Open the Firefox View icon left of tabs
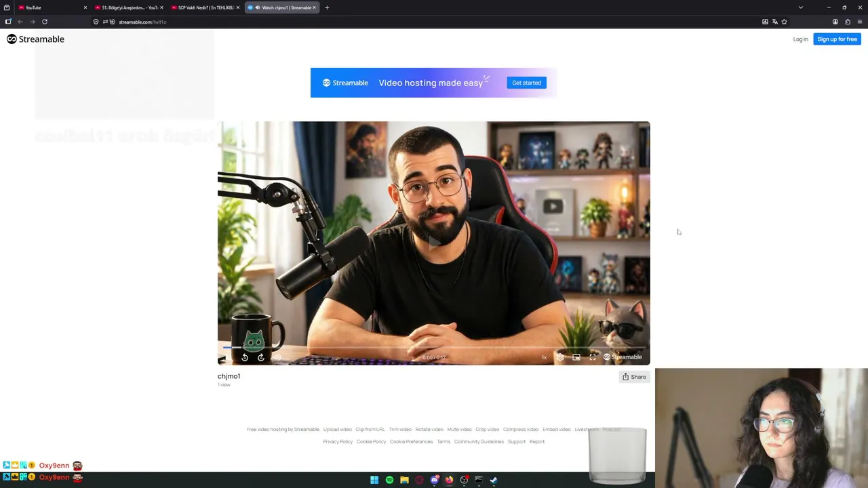Screen dimensions: 868x488 pos(7,7)
